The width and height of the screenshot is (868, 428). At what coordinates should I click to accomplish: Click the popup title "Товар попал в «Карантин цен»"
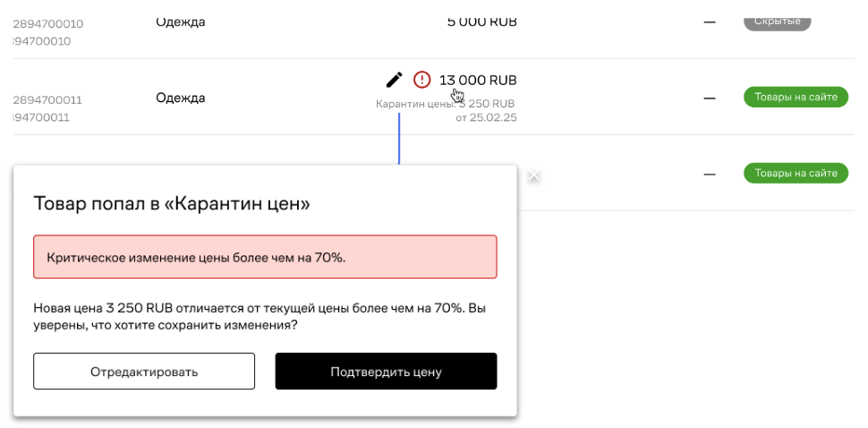point(172,203)
